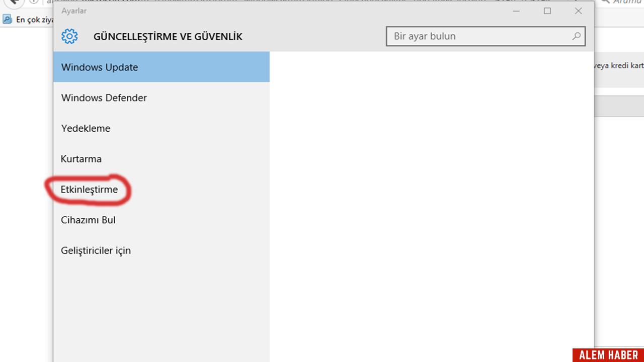Click the Settings gear icon
This screenshot has width=644, height=362.
point(69,36)
